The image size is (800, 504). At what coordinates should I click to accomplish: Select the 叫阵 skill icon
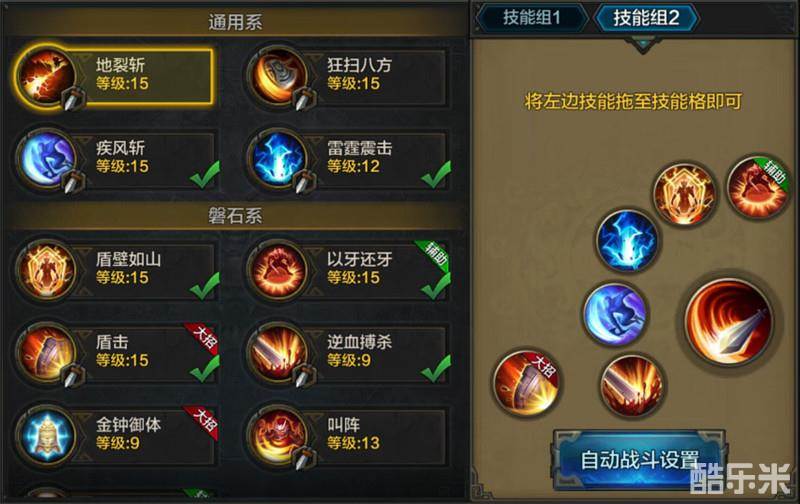click(x=278, y=435)
